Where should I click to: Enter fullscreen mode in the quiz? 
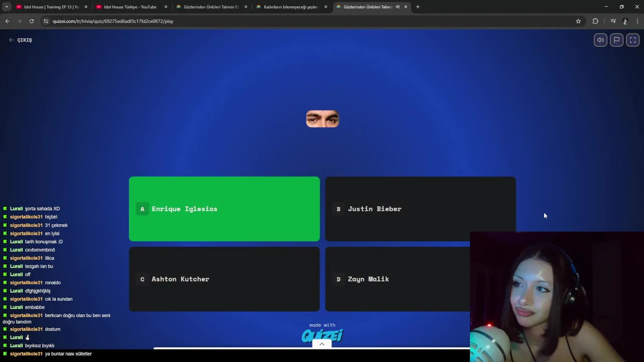(633, 40)
